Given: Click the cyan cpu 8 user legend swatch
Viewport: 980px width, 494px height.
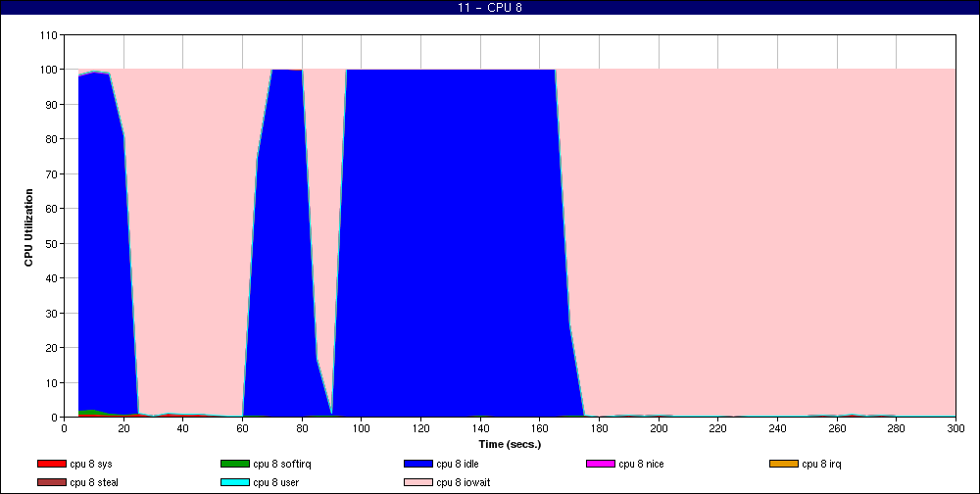Looking at the screenshot, I should pos(234,483).
